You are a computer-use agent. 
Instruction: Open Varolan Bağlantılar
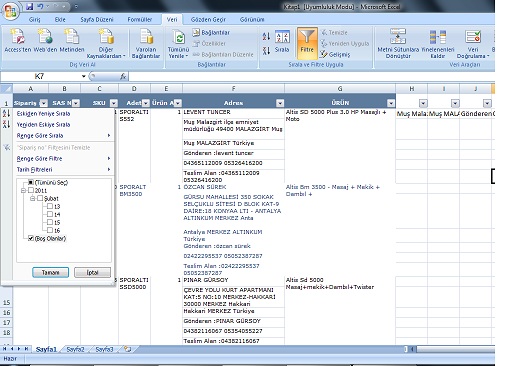(146, 43)
